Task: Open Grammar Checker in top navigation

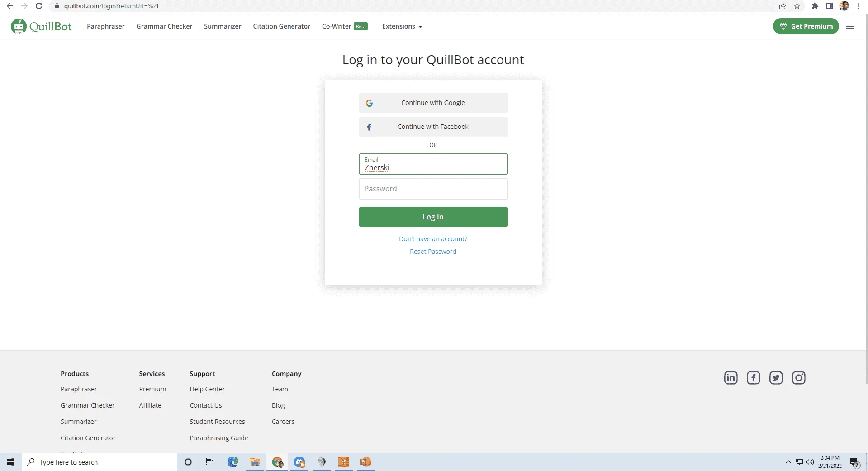Action: 164,26
